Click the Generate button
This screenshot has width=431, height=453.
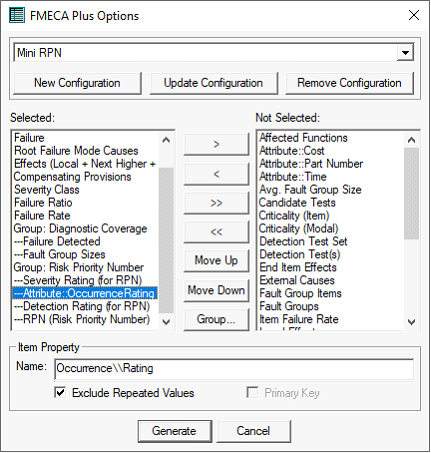point(175,431)
